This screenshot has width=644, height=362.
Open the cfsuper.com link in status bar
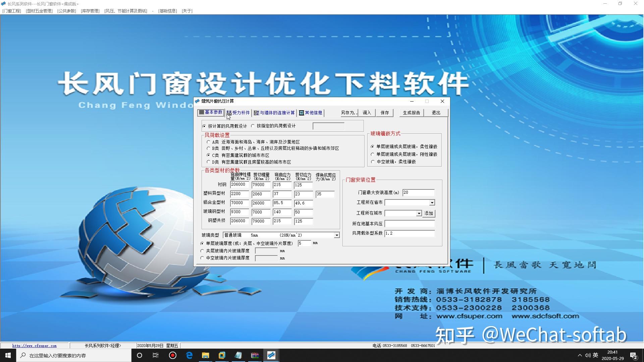point(34,346)
